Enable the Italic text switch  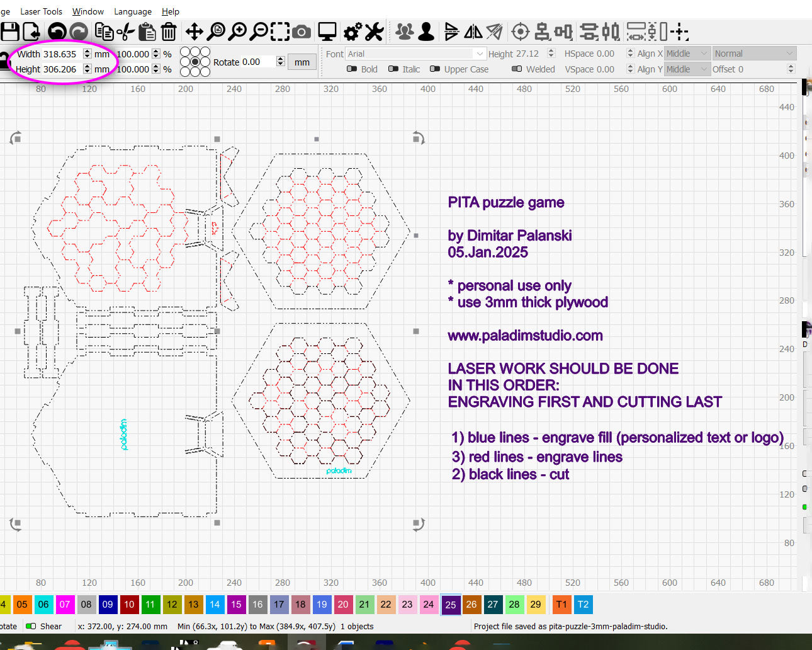pyautogui.click(x=393, y=69)
